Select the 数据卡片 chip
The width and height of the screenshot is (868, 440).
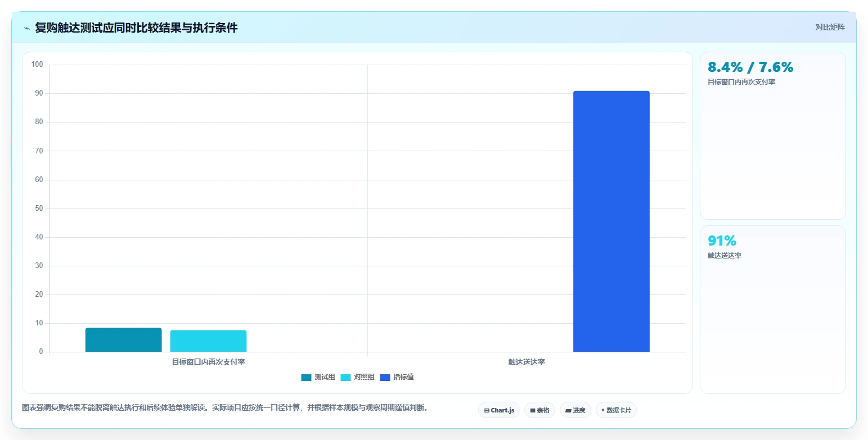616,410
